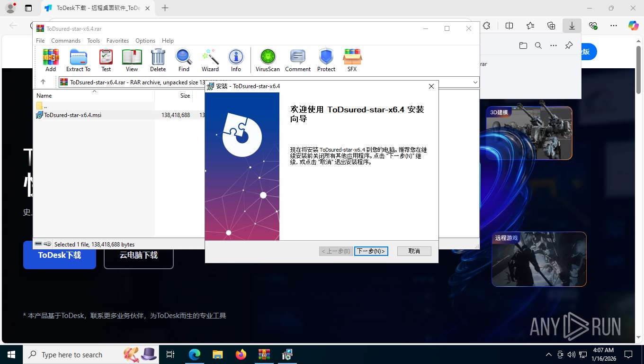Screen dimensions: 644x364
Task: Open the Favorites star icon in Edge
Action: (x=530, y=26)
